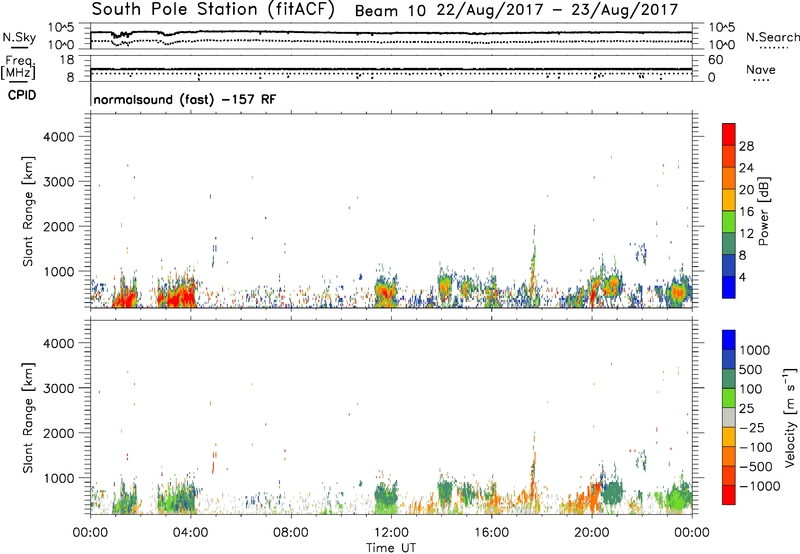Click the '2000' tick of velocity panel

(x=58, y=433)
